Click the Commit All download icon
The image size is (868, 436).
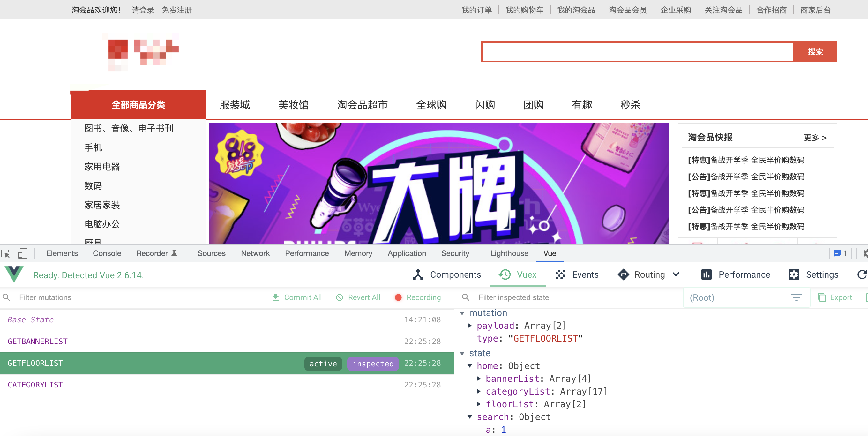coord(276,297)
